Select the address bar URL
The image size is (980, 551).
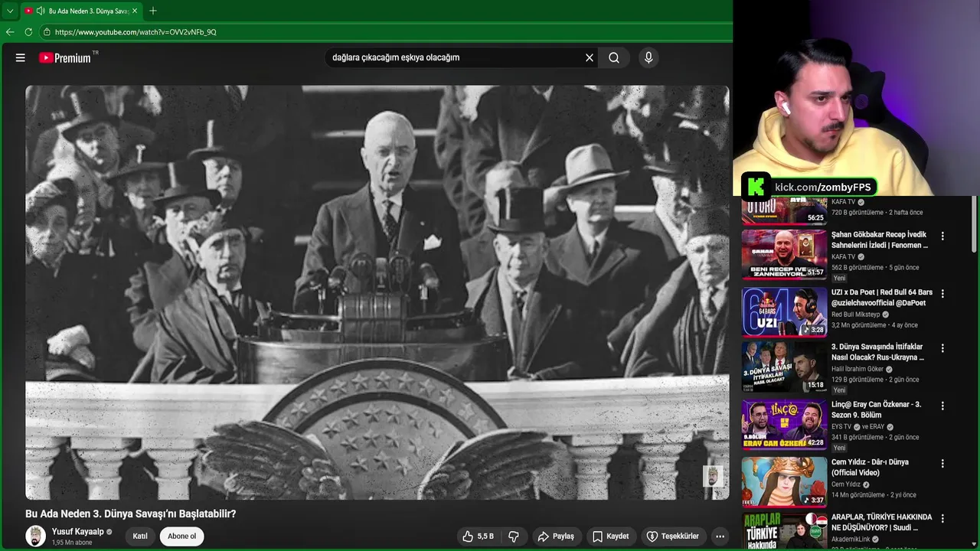tap(136, 32)
